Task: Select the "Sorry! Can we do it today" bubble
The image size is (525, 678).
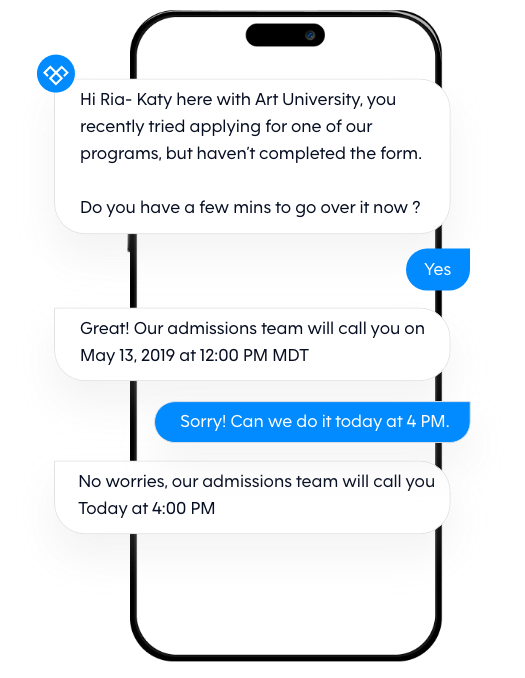Action: tap(312, 422)
